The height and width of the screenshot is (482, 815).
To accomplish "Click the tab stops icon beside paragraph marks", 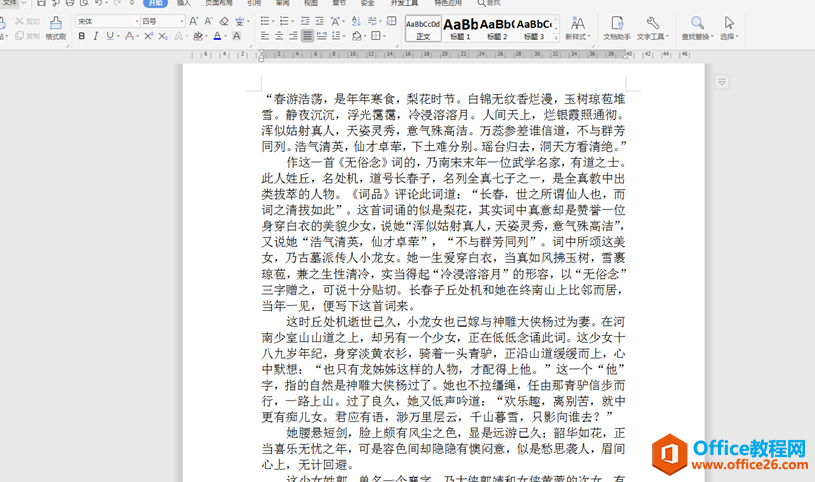I will tap(392, 21).
